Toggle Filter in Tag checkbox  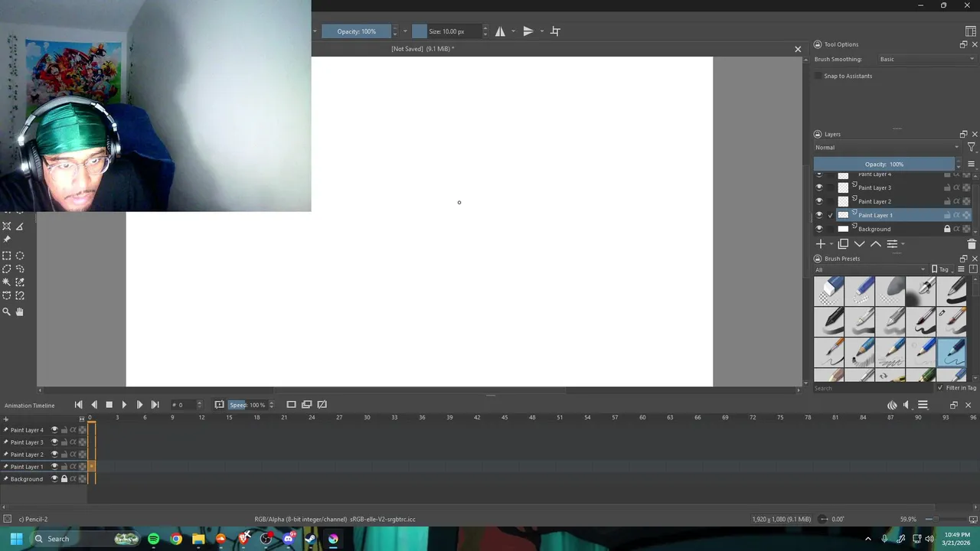940,388
